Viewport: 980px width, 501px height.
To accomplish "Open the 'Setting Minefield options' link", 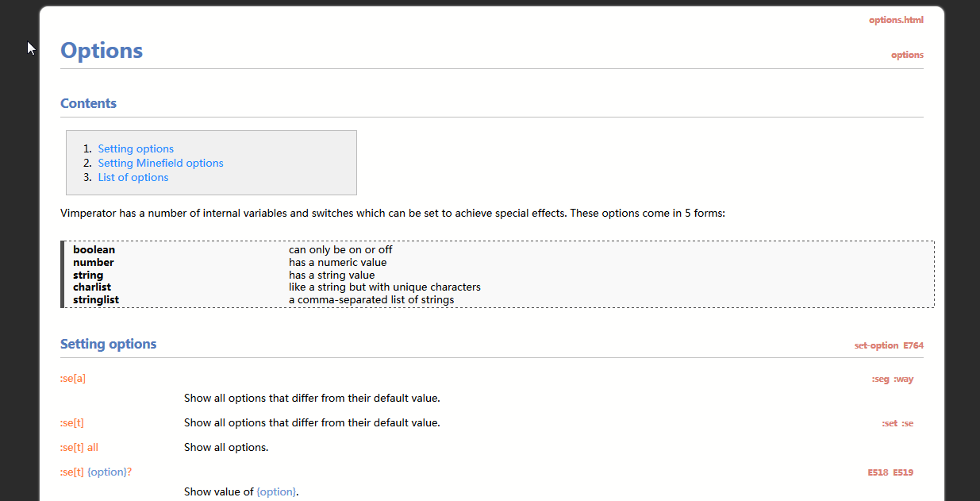I will [x=160, y=163].
